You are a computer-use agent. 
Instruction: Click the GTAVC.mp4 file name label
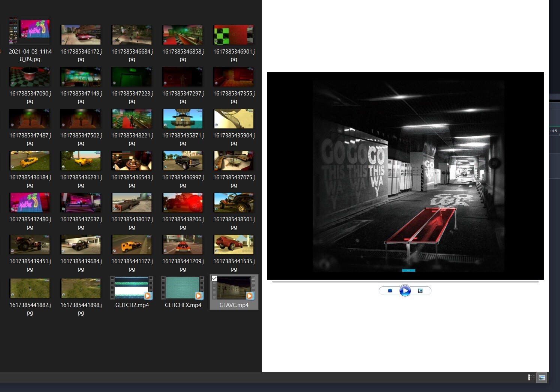point(234,305)
